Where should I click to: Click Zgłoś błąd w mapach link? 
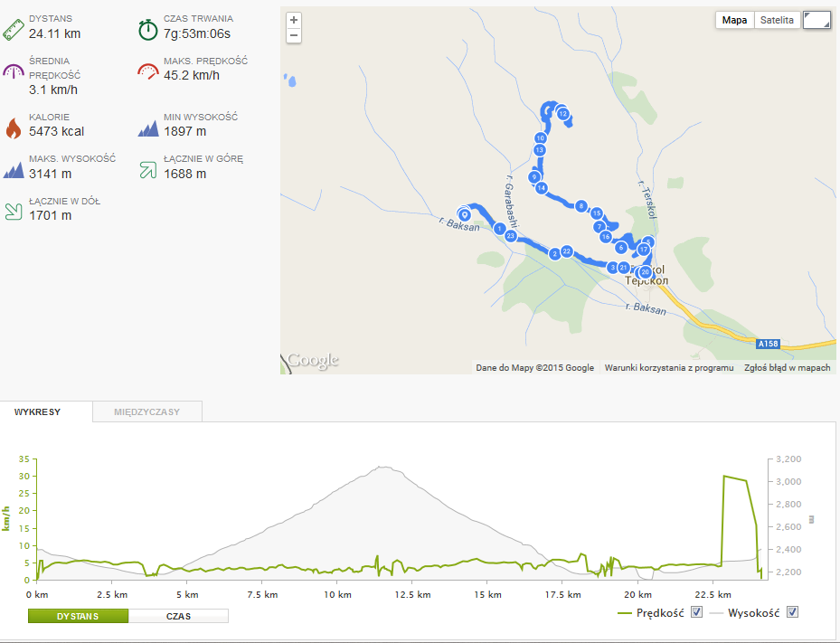tap(787, 367)
